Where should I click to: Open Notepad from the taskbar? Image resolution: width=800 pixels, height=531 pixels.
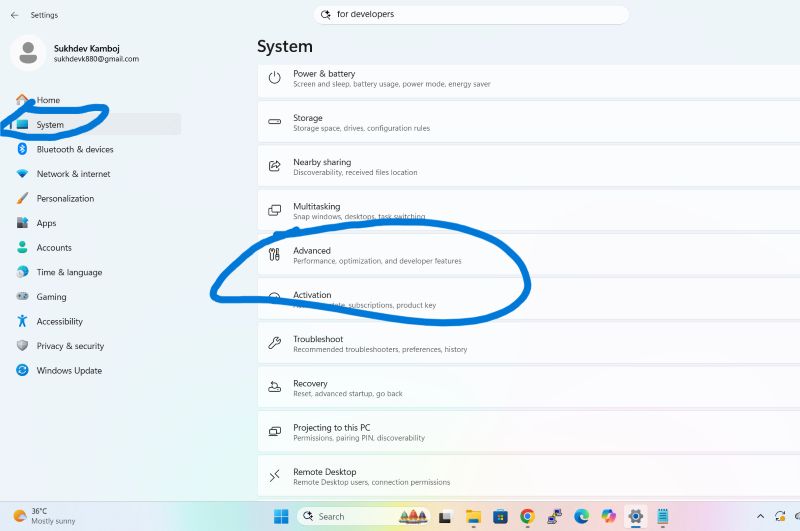point(663,517)
